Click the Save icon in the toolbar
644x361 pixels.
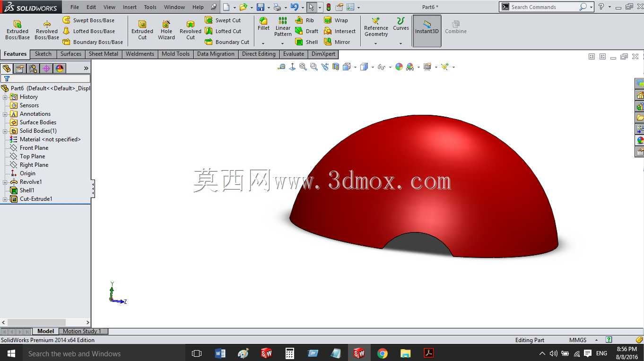tap(260, 7)
